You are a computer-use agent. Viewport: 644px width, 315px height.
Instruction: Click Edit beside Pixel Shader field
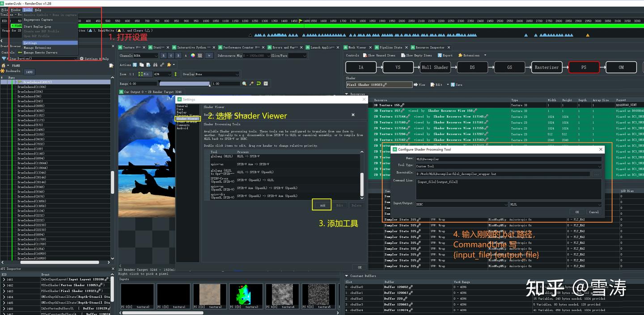436,84
